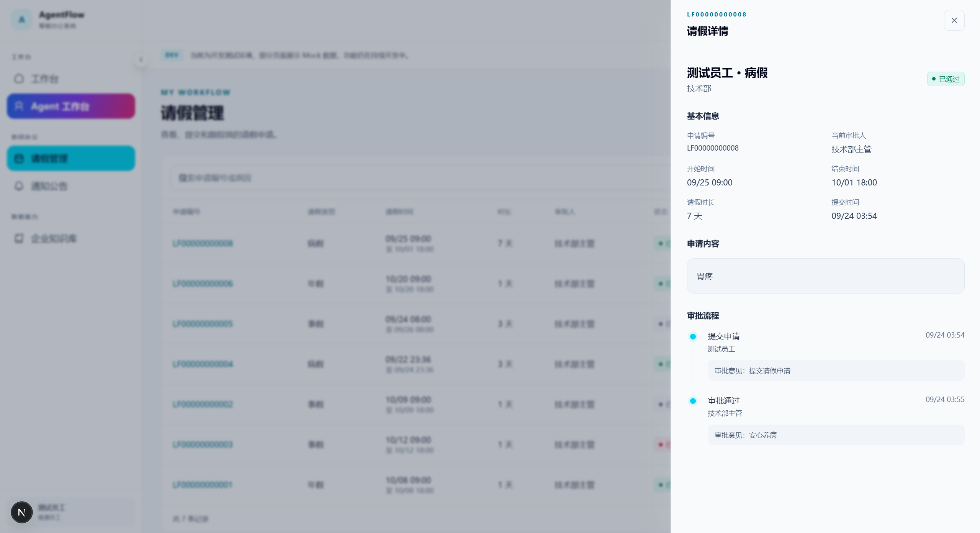Open leave record LF00000000008 link

(203, 243)
